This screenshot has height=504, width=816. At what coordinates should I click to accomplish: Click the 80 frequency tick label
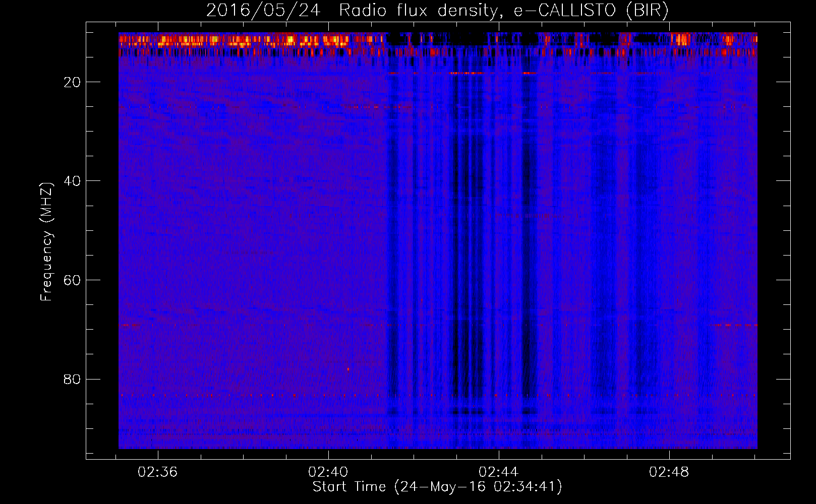[73, 379]
